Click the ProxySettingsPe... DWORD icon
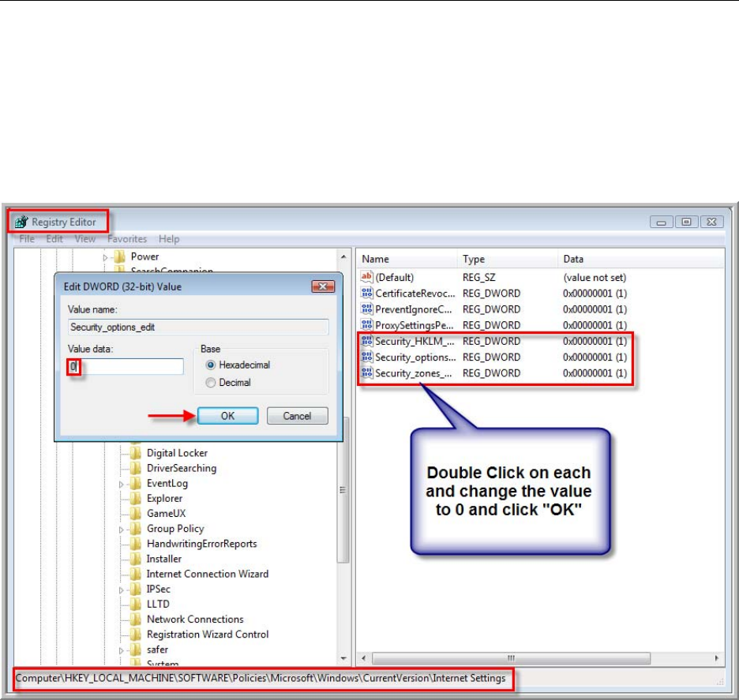Image resolution: width=739 pixels, height=700 pixels. click(366, 325)
